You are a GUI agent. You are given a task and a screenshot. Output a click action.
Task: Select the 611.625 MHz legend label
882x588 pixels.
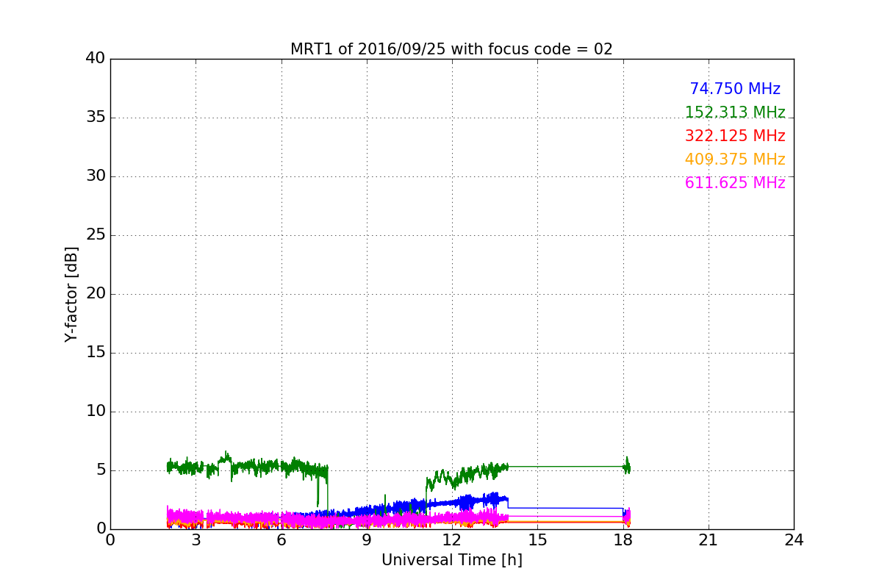(735, 183)
